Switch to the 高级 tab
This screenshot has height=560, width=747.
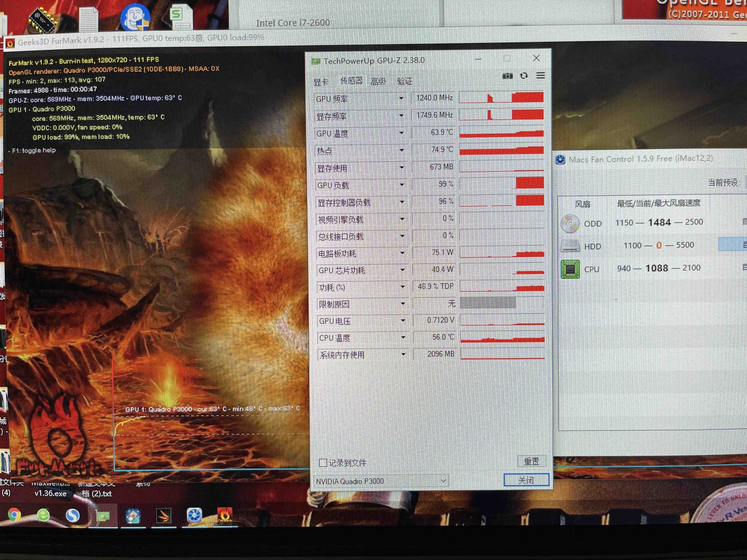click(378, 81)
